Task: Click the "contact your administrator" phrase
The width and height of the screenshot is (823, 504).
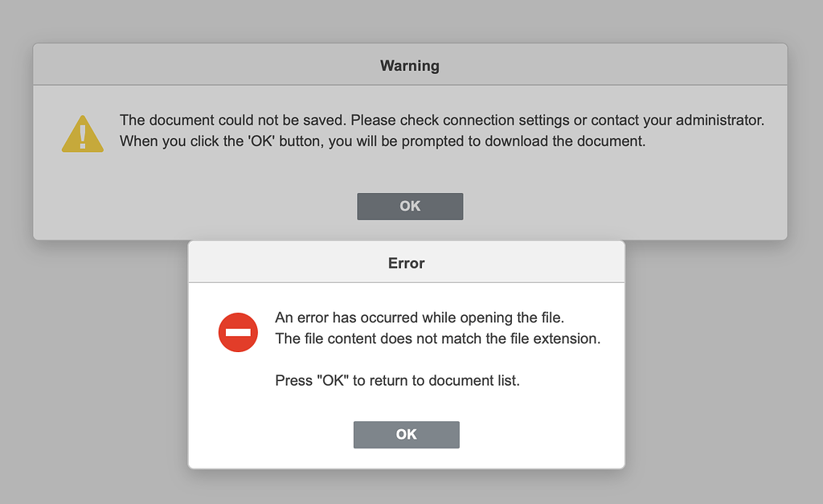Action: click(x=677, y=121)
